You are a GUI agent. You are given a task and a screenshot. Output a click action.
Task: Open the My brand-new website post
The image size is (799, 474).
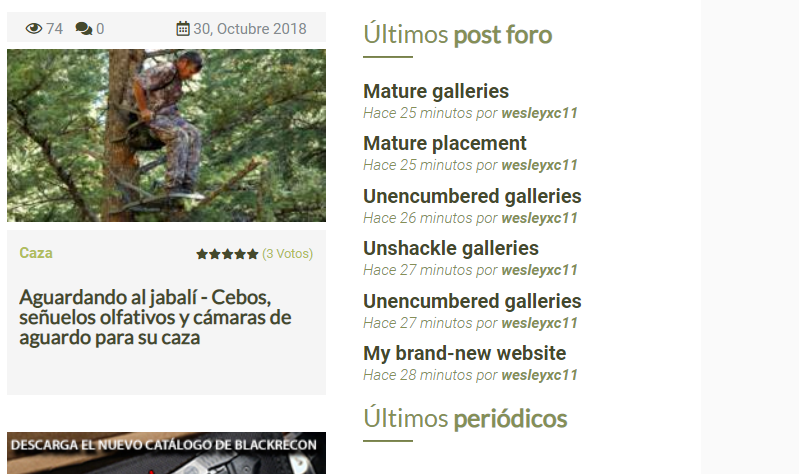(465, 353)
